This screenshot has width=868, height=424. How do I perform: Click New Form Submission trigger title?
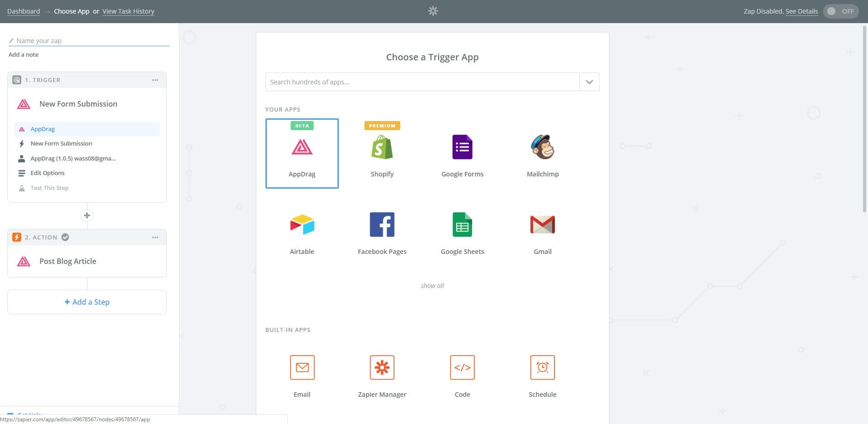coord(78,104)
